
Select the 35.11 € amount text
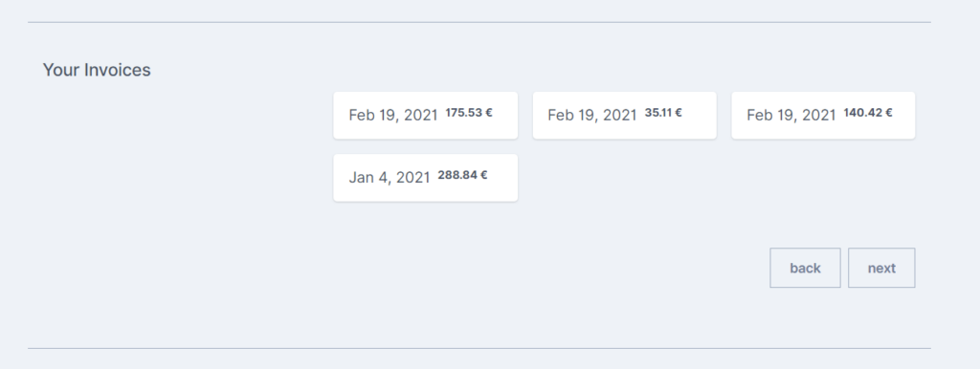pos(663,113)
